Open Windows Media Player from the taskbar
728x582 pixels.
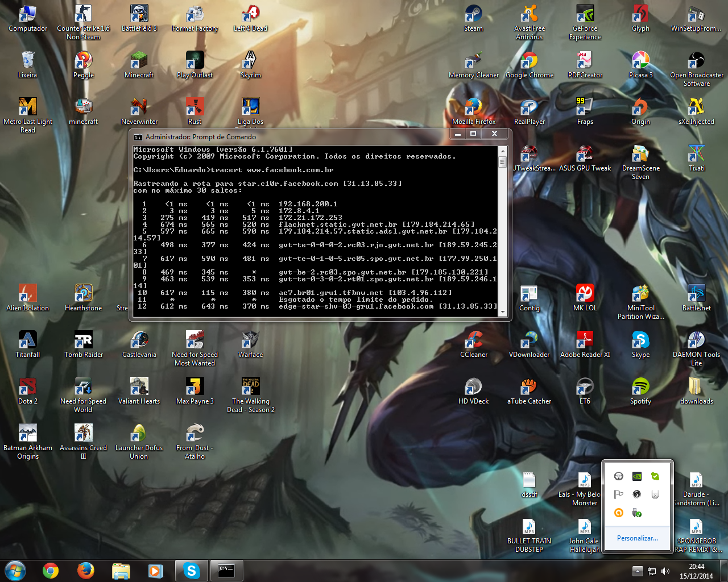tap(155, 571)
